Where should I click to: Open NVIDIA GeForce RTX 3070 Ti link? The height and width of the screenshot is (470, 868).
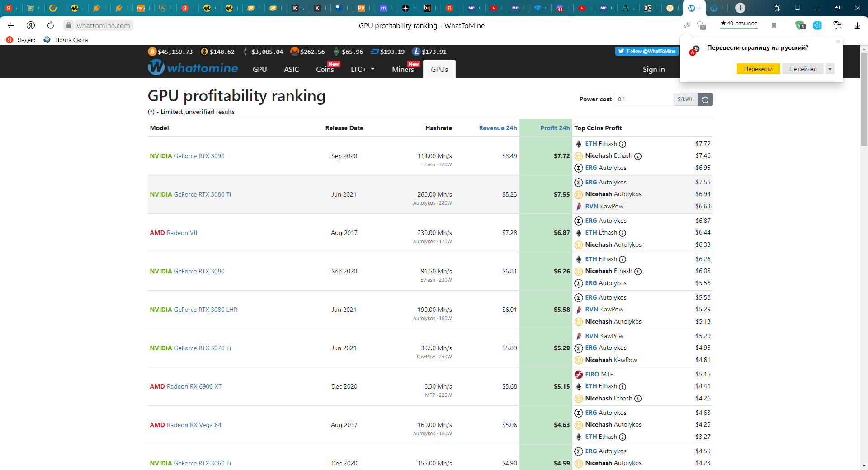(x=190, y=348)
